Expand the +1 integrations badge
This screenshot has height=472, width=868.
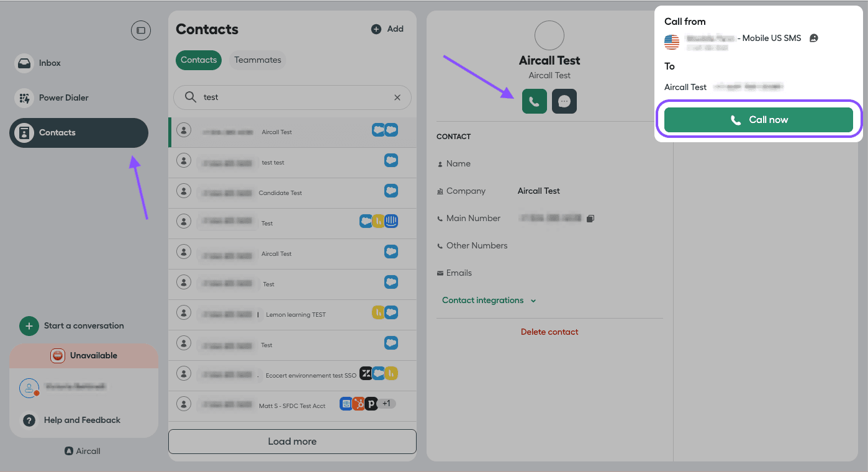pos(386,404)
